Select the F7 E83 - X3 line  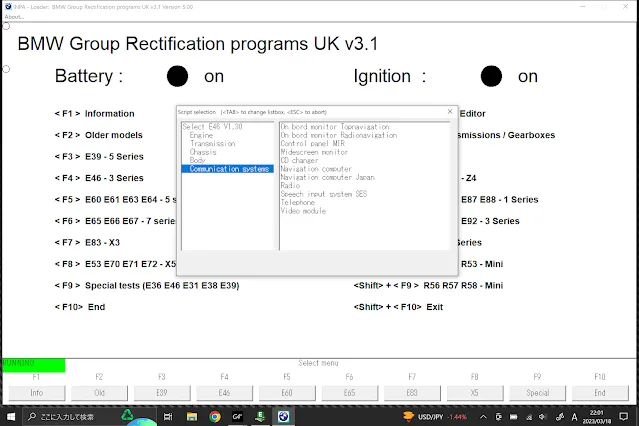[x=87, y=243]
